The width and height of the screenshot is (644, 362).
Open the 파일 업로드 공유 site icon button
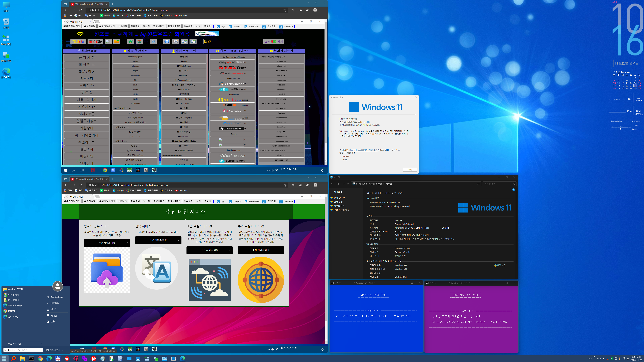(78, 41)
